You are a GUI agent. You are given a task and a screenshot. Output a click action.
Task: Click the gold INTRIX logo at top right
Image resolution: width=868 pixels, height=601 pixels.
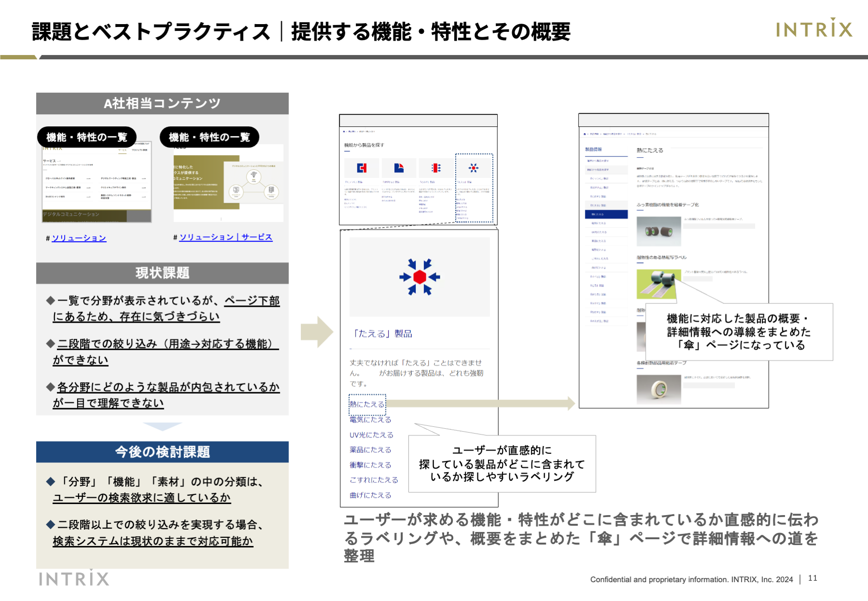tap(814, 28)
